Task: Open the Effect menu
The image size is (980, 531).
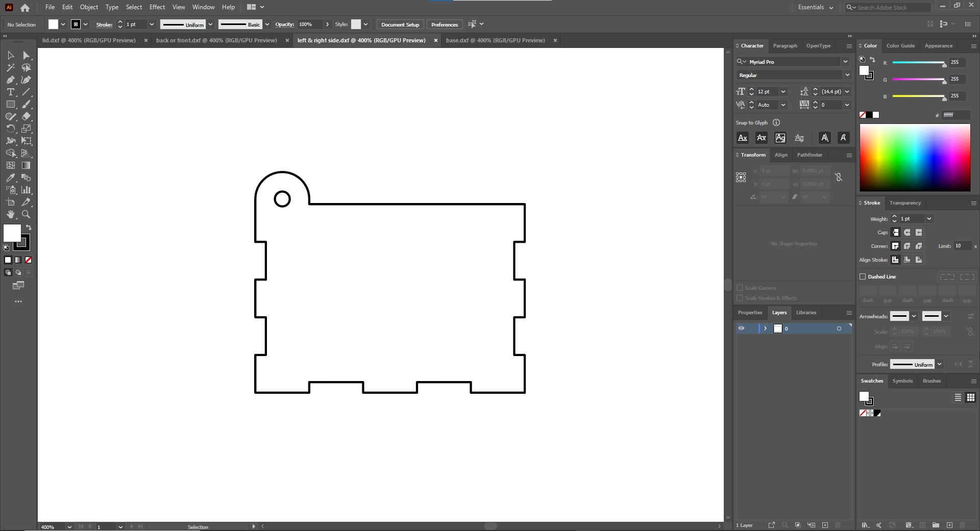Action: point(157,7)
